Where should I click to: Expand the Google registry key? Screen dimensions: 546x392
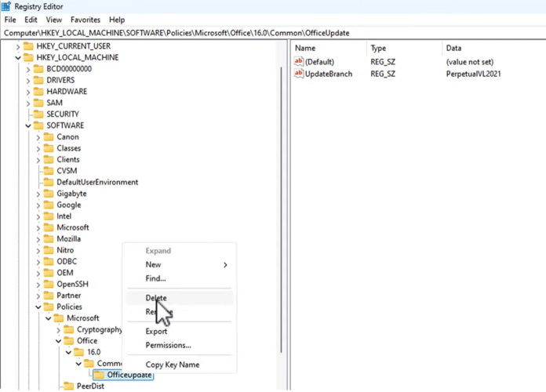(x=39, y=205)
